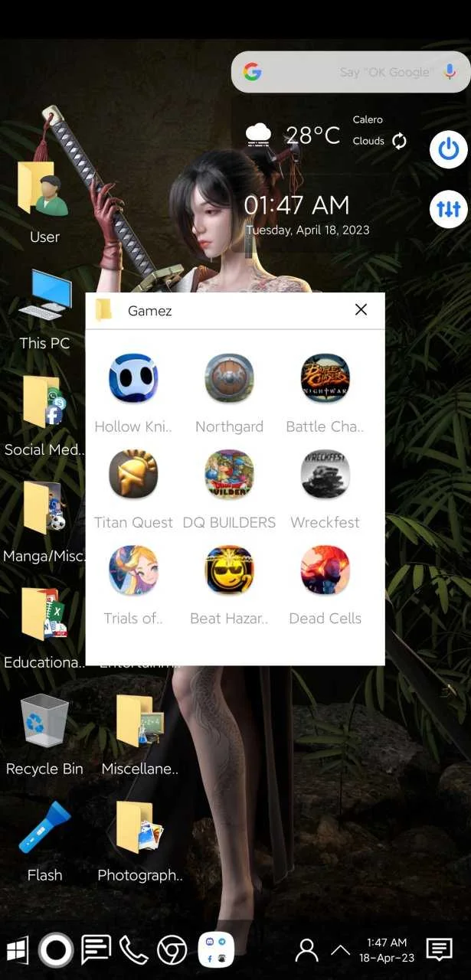471x980 pixels.
Task: Open Dead Cells game icon
Action: pyautogui.click(x=325, y=570)
